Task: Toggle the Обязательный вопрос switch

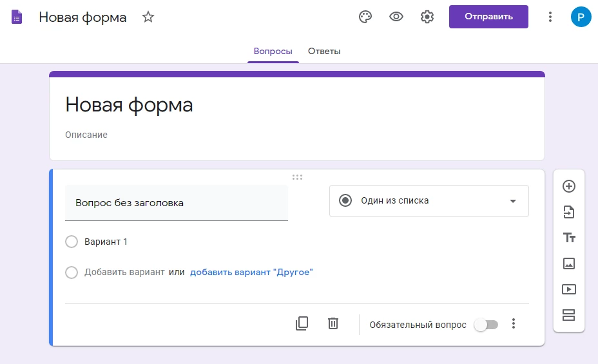Action: 486,325
